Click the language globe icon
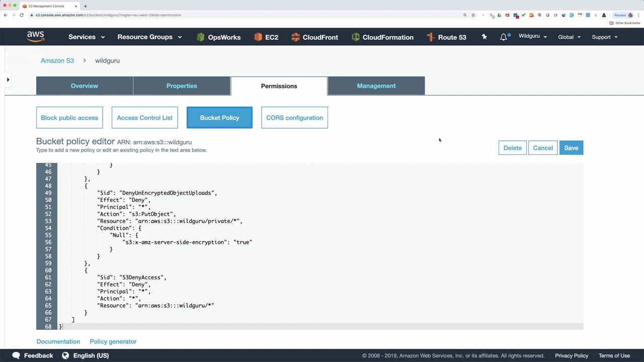Viewport: 644px width, 362px height. [65, 355]
